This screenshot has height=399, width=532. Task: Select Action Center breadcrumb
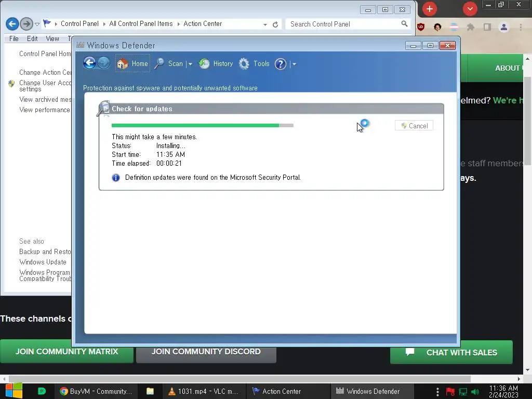coord(203,24)
